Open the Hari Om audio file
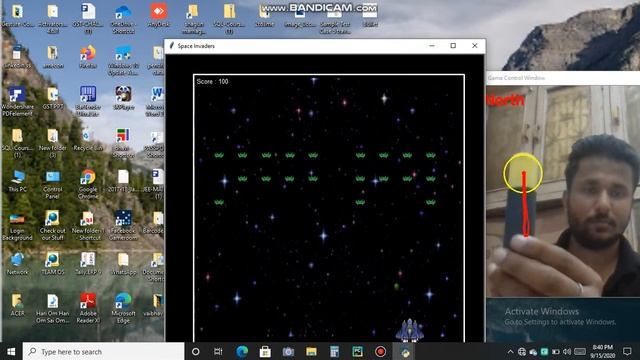Viewport: 640px width, 360px height. pos(53,309)
